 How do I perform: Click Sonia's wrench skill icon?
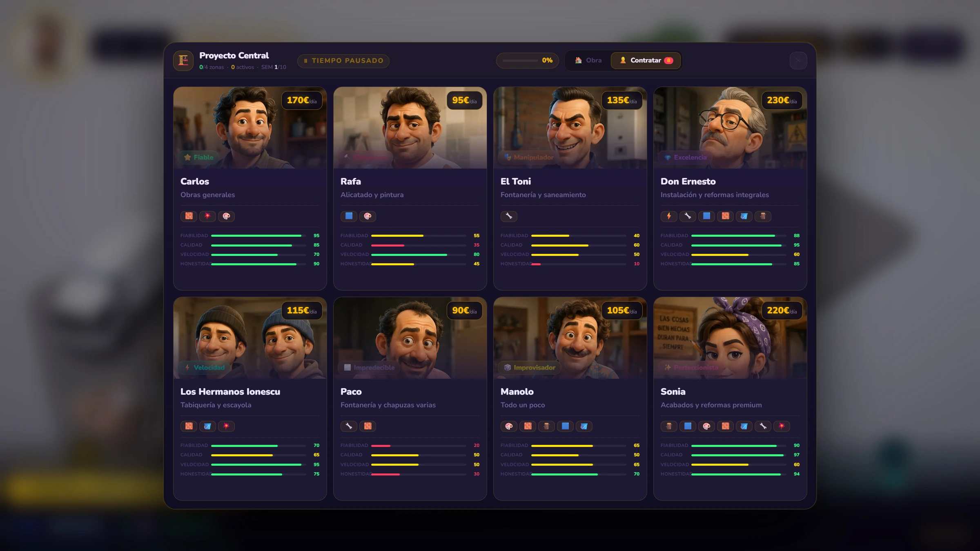coord(763,426)
